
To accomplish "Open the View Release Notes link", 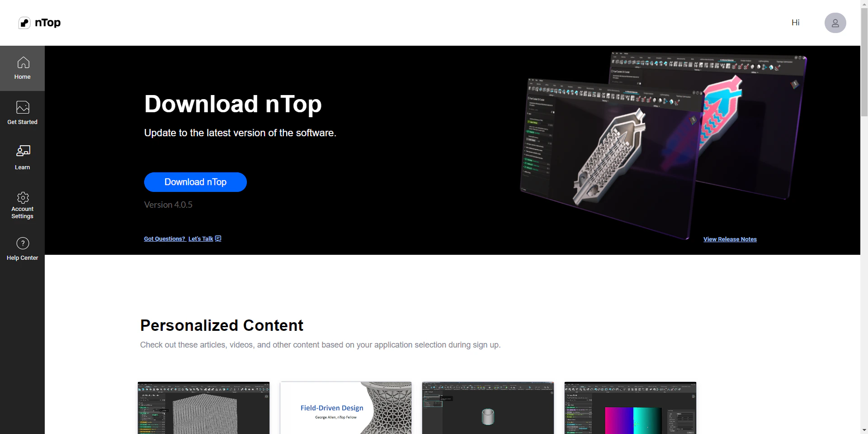I will pyautogui.click(x=730, y=239).
